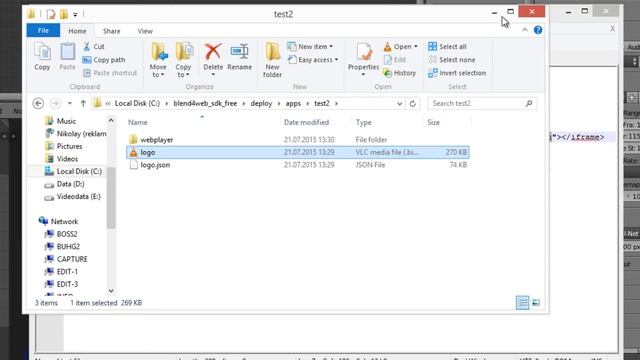Click the navigation pane scroll up arrow
Image resolution: width=640 pixels, height=360 pixels.
(111, 120)
